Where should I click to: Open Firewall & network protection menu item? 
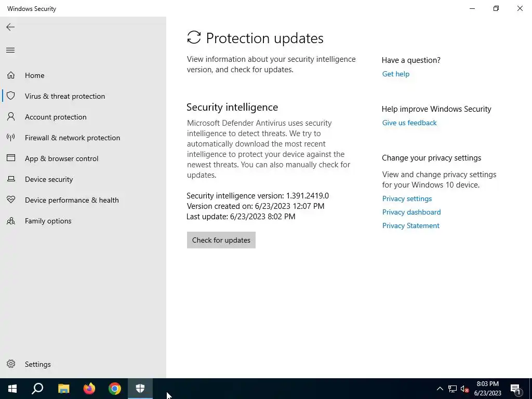[x=83, y=138]
